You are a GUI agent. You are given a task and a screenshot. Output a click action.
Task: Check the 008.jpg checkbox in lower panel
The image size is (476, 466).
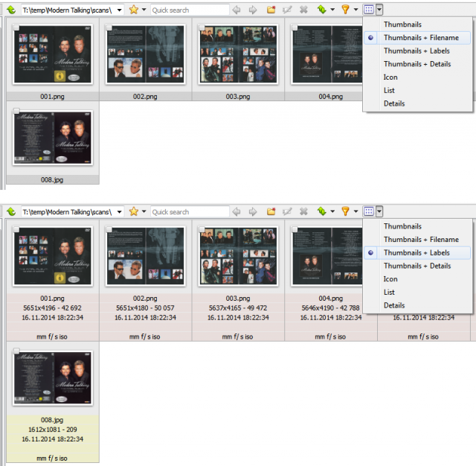click(16, 351)
